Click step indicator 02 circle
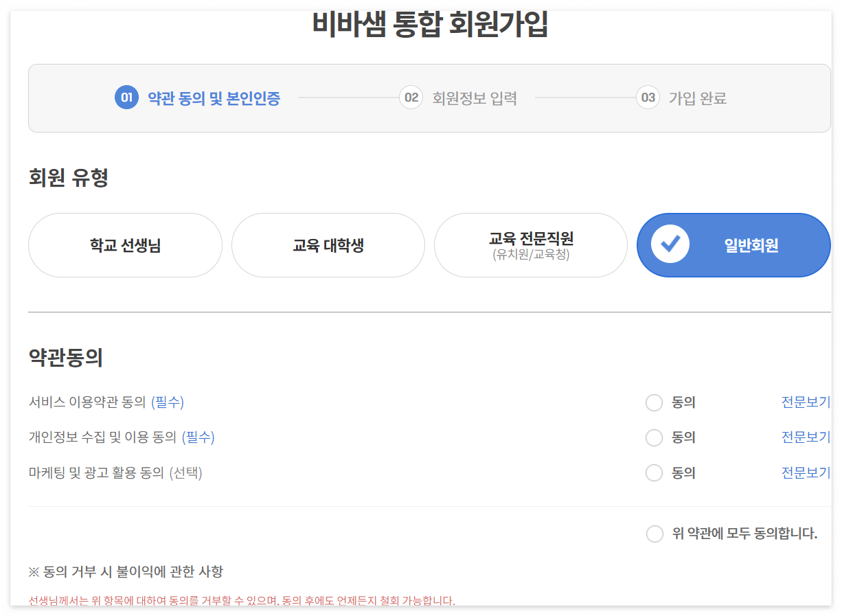The image size is (842, 616). point(409,98)
